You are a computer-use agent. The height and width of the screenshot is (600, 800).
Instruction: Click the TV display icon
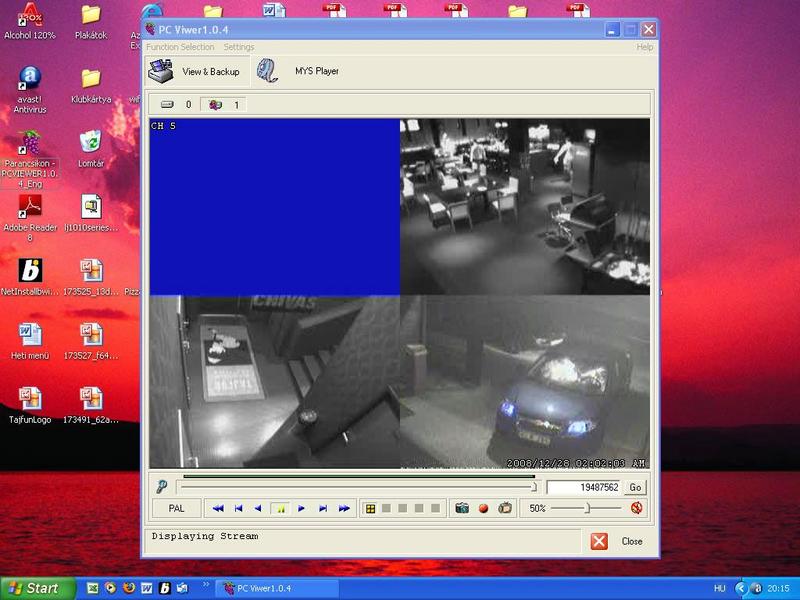505,508
